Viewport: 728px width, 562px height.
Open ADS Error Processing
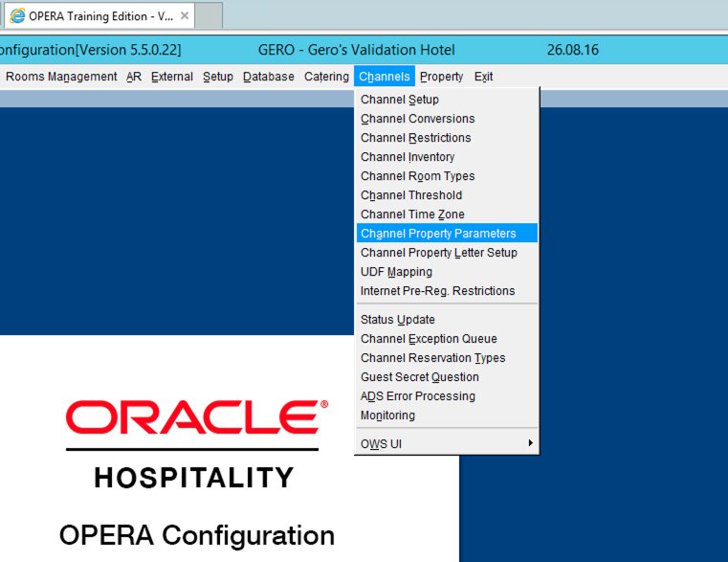447,395
